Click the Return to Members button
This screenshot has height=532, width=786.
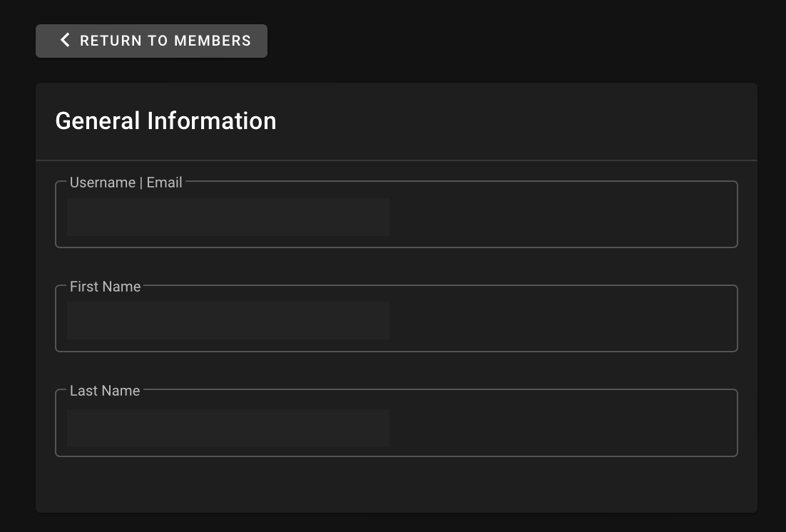click(x=151, y=41)
